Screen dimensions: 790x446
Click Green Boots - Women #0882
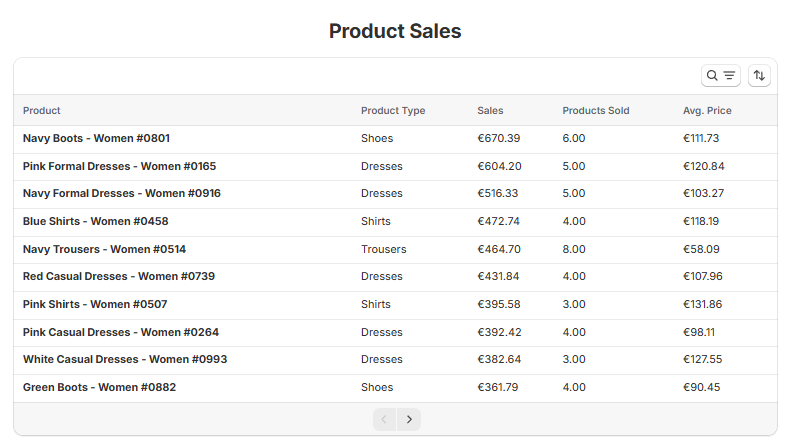pyautogui.click(x=99, y=388)
